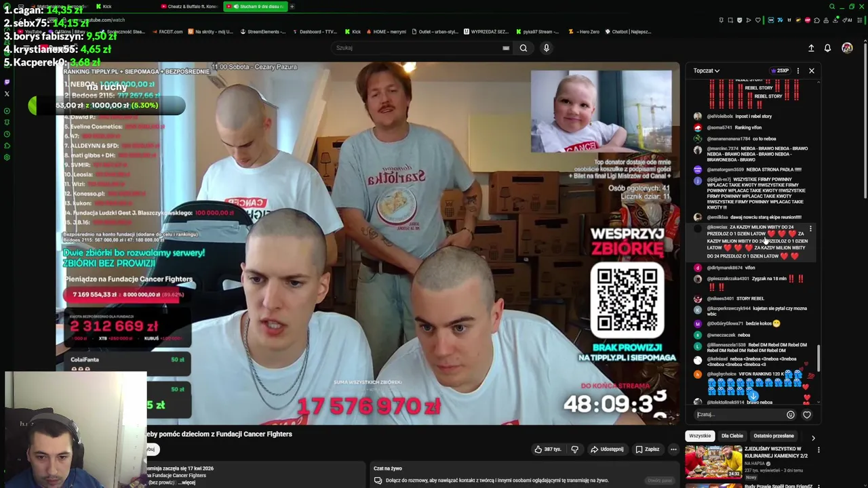Select the Ostatnio przesłane filter chip
This screenshot has height=488, width=868.
point(774,436)
